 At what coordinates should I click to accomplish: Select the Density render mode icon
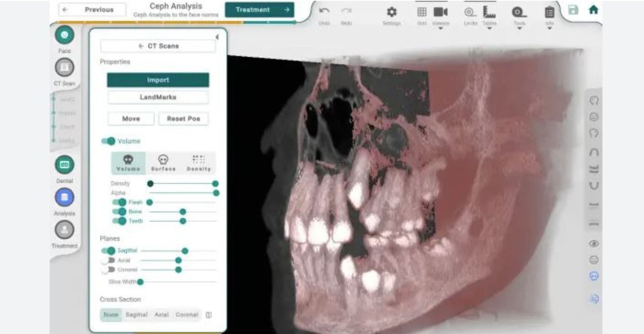point(198,163)
